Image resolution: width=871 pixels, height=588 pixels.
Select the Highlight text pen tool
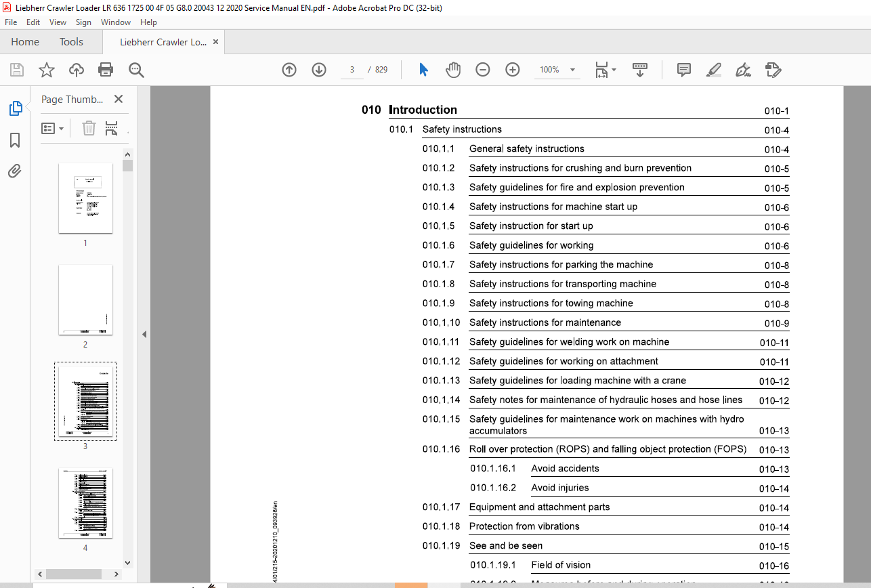(713, 70)
